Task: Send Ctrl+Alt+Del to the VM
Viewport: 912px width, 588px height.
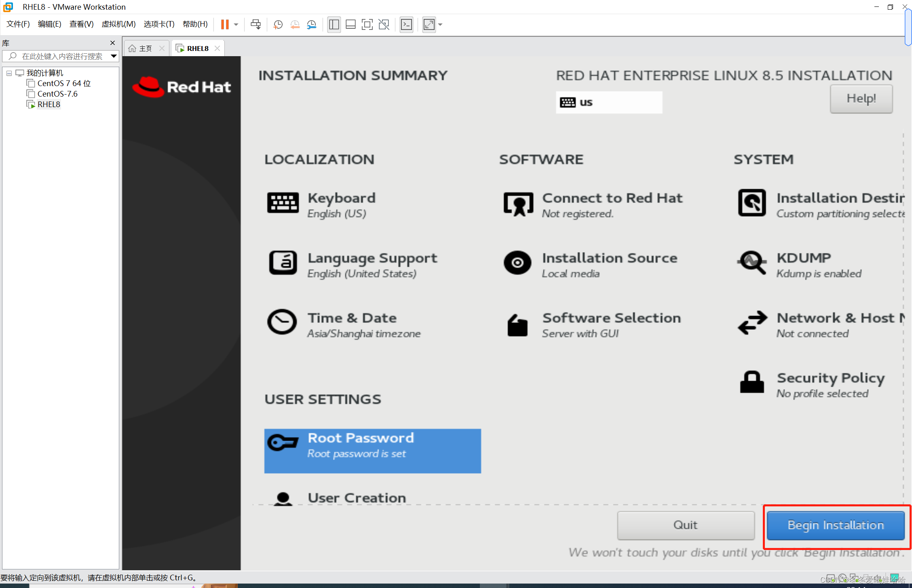Action: coord(255,25)
